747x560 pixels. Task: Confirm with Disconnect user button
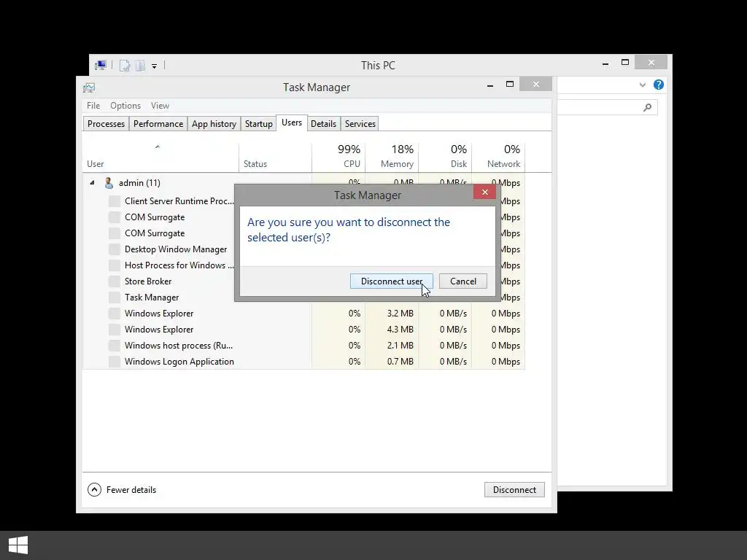(x=392, y=281)
